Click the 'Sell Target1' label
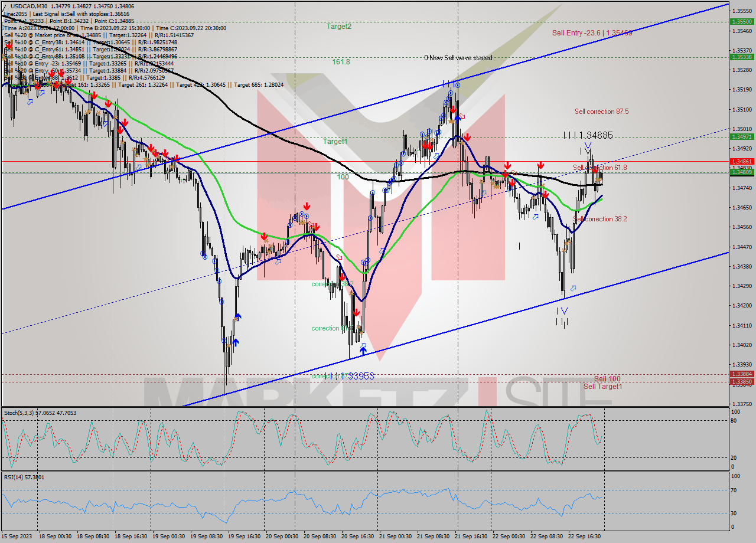Image resolution: width=756 pixels, height=543 pixels. point(603,387)
